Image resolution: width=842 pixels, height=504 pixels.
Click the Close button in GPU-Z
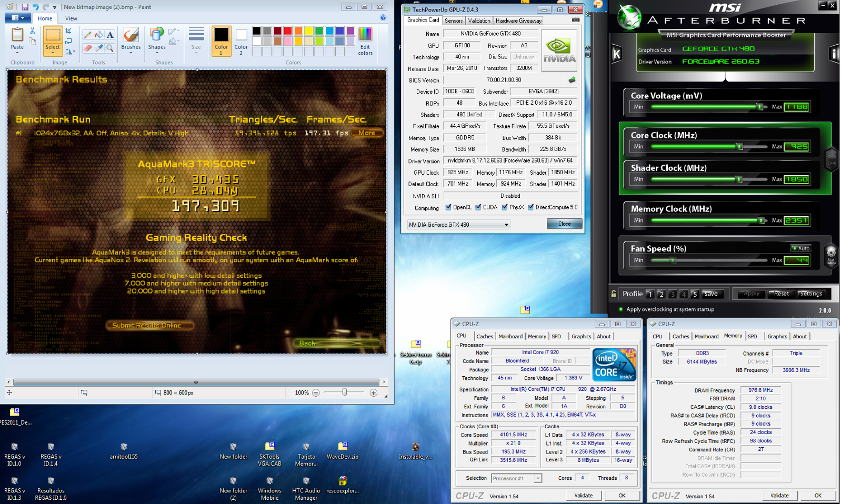tap(564, 224)
